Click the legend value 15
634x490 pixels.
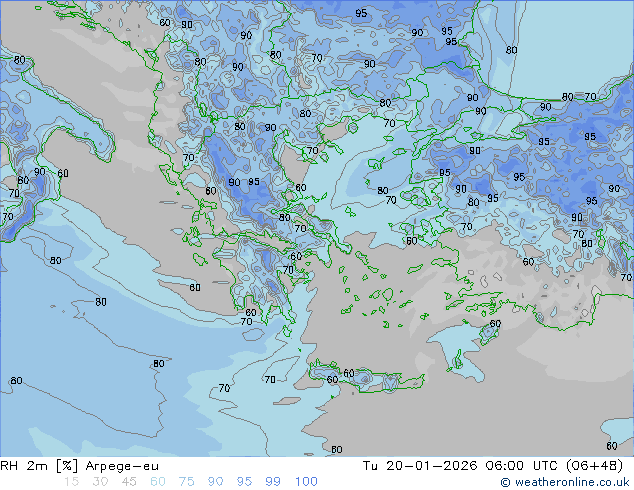click(x=71, y=482)
